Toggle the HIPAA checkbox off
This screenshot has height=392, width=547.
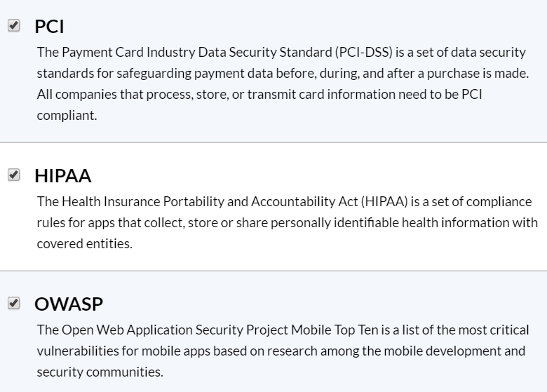(13, 175)
